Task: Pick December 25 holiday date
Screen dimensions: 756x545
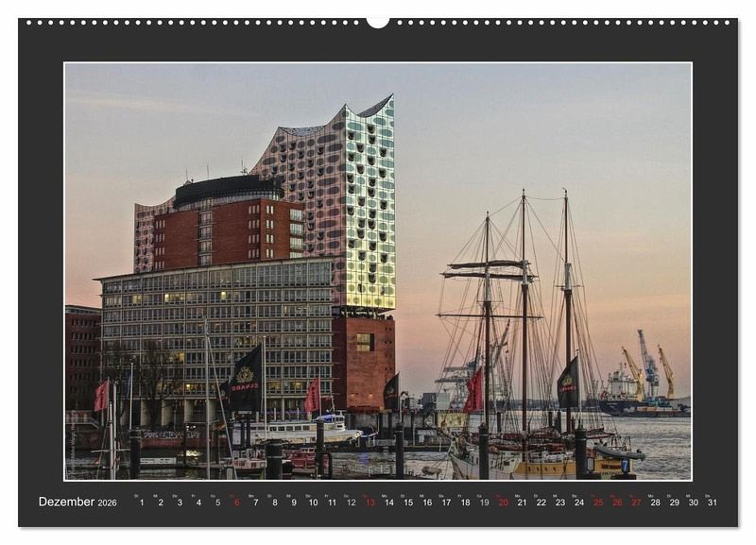Action: click(x=598, y=502)
